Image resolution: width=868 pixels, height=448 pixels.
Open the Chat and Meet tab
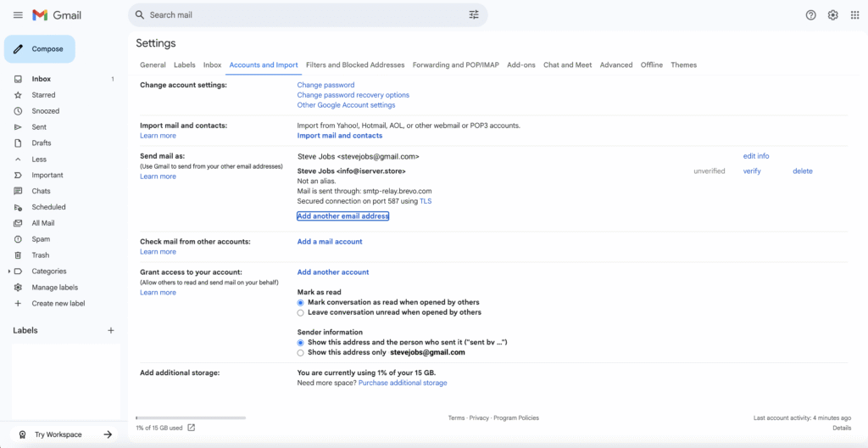point(567,64)
